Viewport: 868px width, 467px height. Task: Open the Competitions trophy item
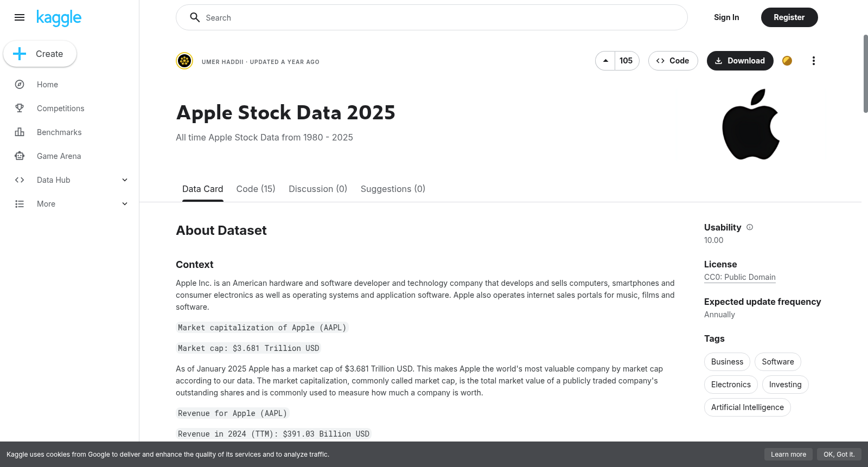pyautogui.click(x=20, y=108)
